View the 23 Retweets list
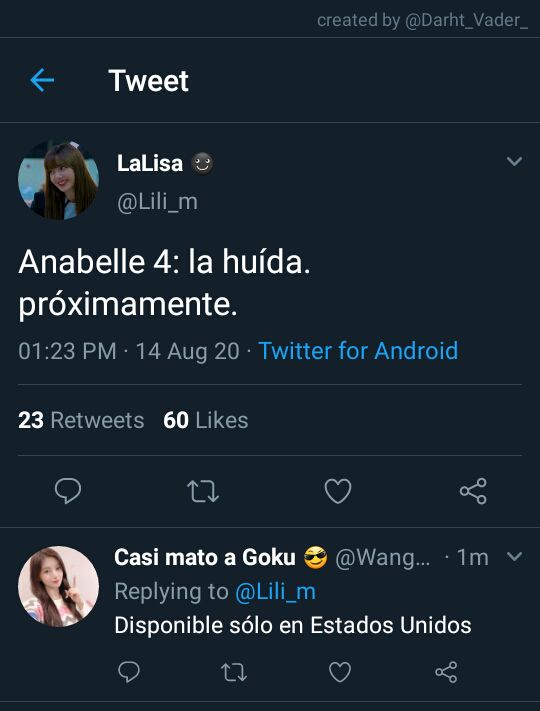This screenshot has height=711, width=540. point(81,420)
